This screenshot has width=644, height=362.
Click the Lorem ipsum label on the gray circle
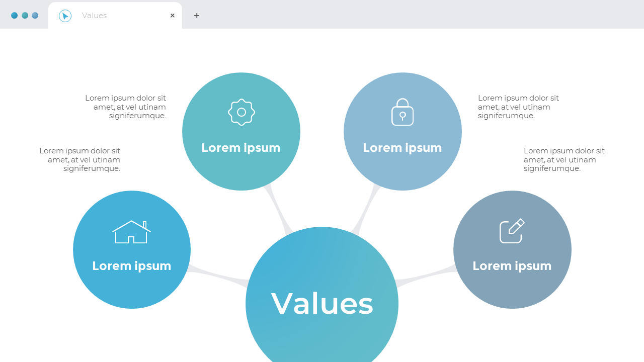(x=512, y=266)
